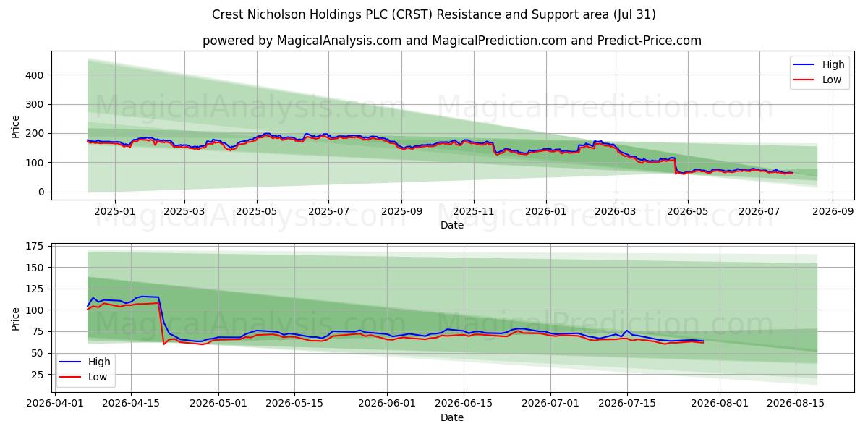Click the '2025-03' x-axis label on top chart
The height and width of the screenshot is (434, 868).
184,211
